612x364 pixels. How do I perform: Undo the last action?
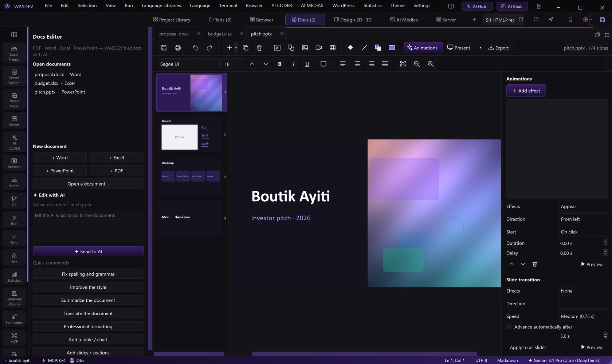[196, 48]
